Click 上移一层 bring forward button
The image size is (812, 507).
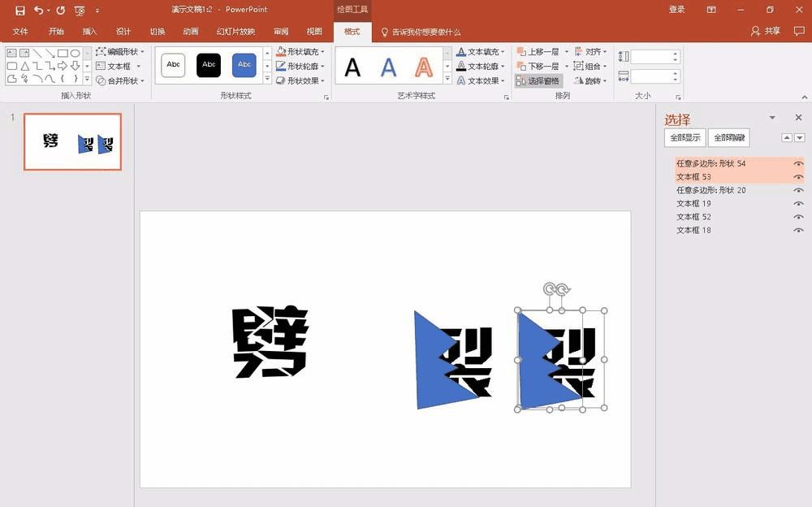[538, 52]
